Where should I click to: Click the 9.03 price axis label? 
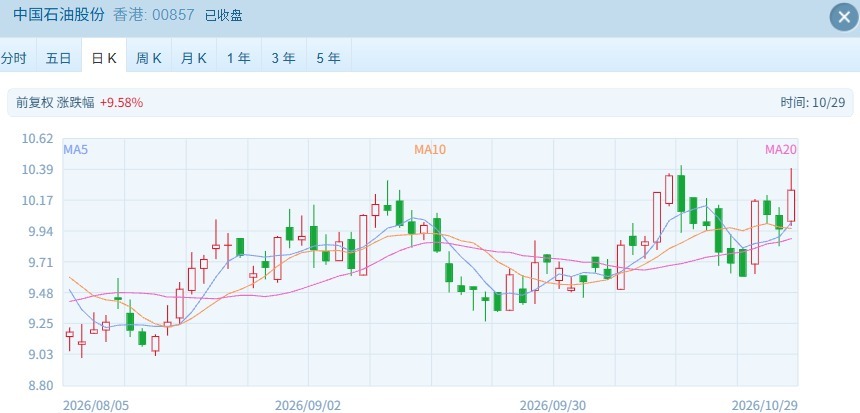click(x=41, y=354)
